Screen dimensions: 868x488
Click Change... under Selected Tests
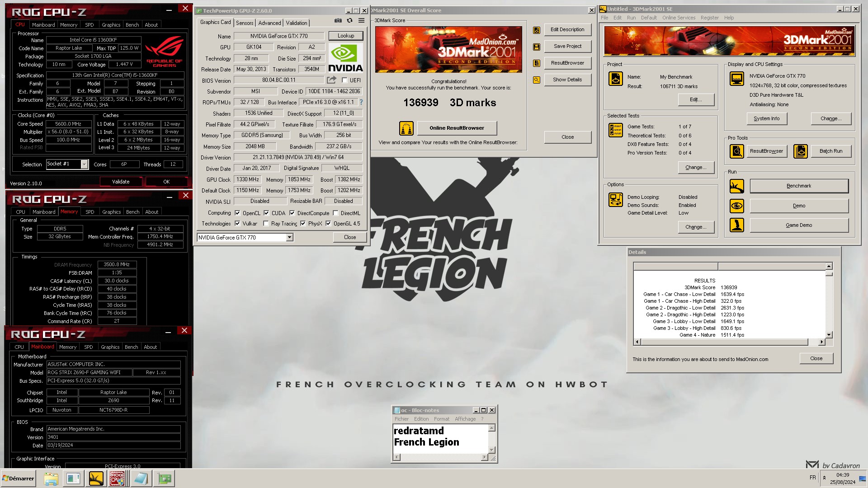[x=696, y=168]
